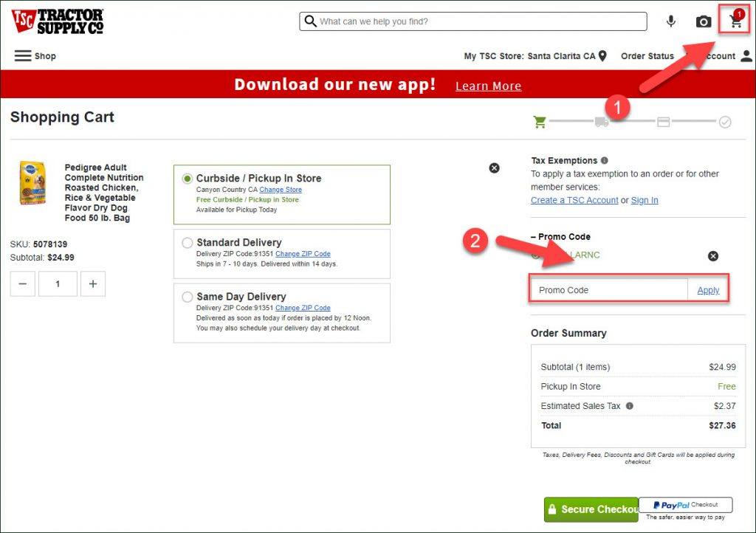Open the Pedigree dog food product thumbnail
756x533 pixels.
[33, 182]
